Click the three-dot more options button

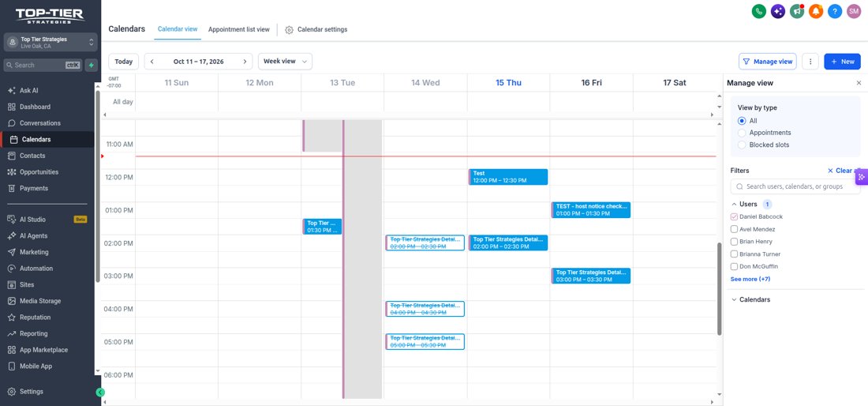pos(810,62)
